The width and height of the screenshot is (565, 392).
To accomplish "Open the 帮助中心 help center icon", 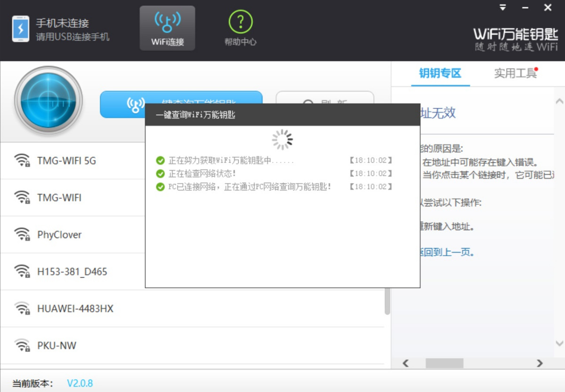I will pos(240,28).
